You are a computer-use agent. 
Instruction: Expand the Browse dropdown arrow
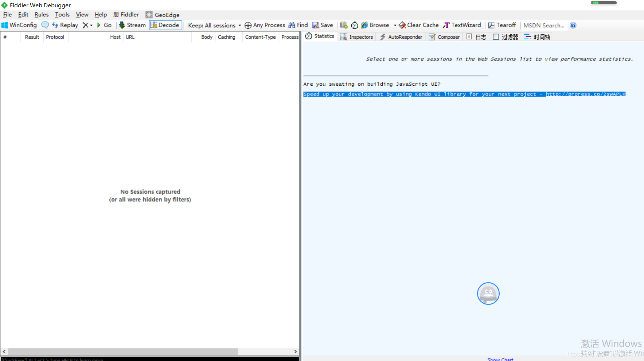point(395,25)
